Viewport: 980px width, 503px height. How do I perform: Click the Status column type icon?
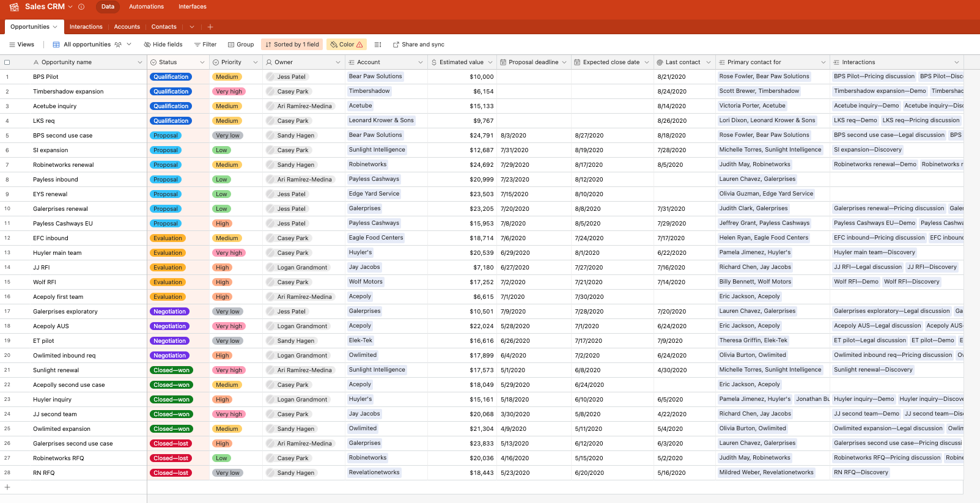153,62
